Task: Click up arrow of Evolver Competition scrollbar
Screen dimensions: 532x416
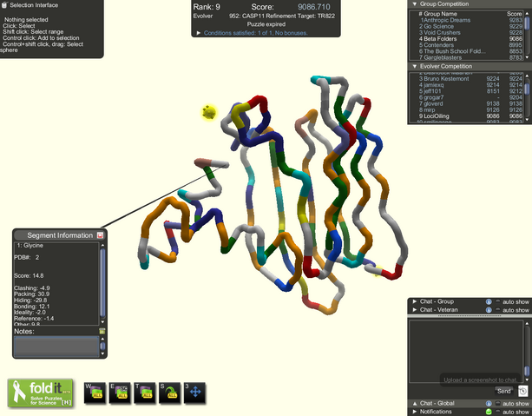Action: click(x=527, y=76)
